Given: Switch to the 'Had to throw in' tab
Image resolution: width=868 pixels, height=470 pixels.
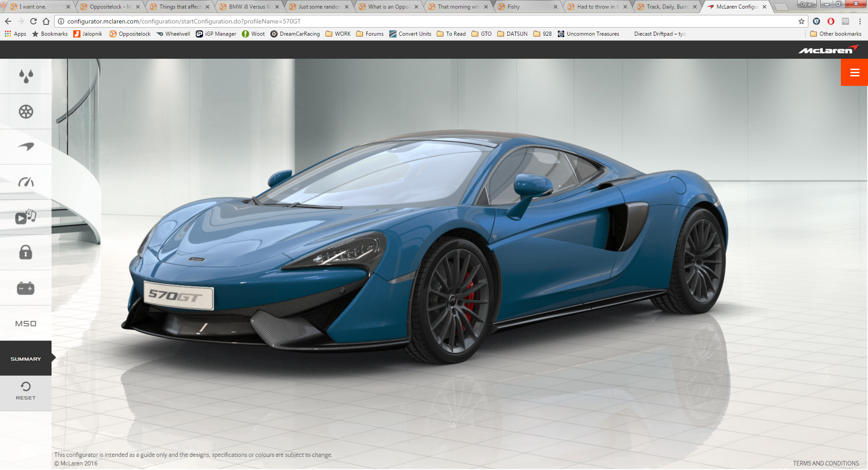Looking at the screenshot, I should pyautogui.click(x=598, y=7).
